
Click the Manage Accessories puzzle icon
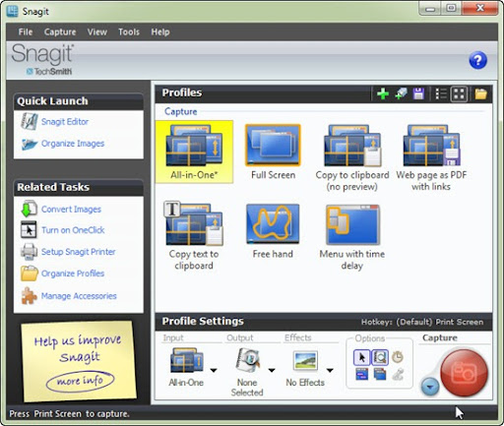coord(29,295)
